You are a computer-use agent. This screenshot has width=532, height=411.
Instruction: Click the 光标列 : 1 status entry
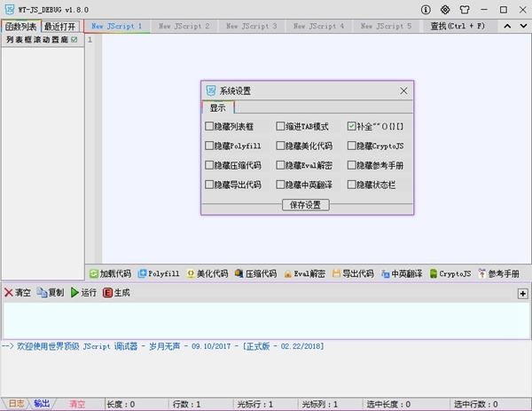319,404
